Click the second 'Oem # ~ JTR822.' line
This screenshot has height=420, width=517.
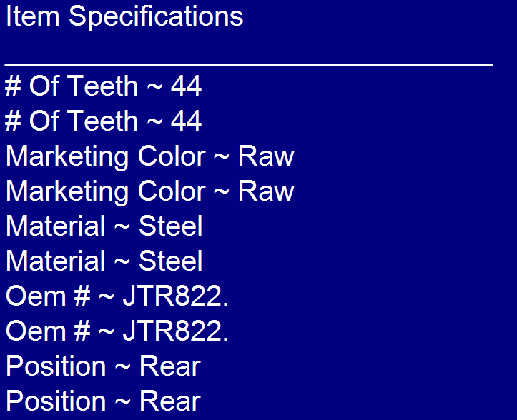coord(117,331)
